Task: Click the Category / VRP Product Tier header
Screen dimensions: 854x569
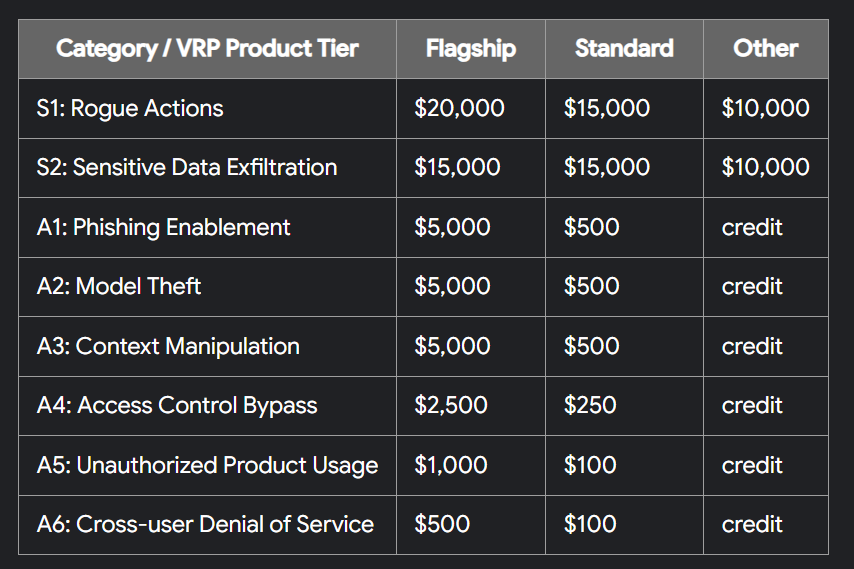Action: pos(207,48)
